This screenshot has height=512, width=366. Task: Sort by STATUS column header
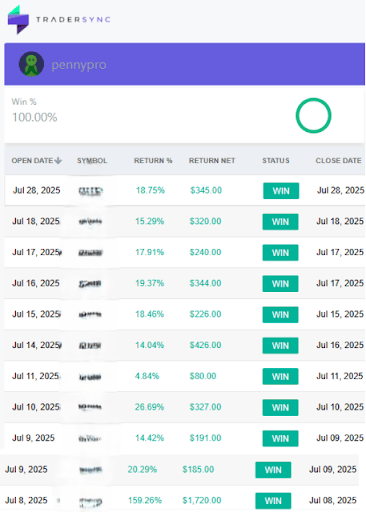tap(276, 161)
